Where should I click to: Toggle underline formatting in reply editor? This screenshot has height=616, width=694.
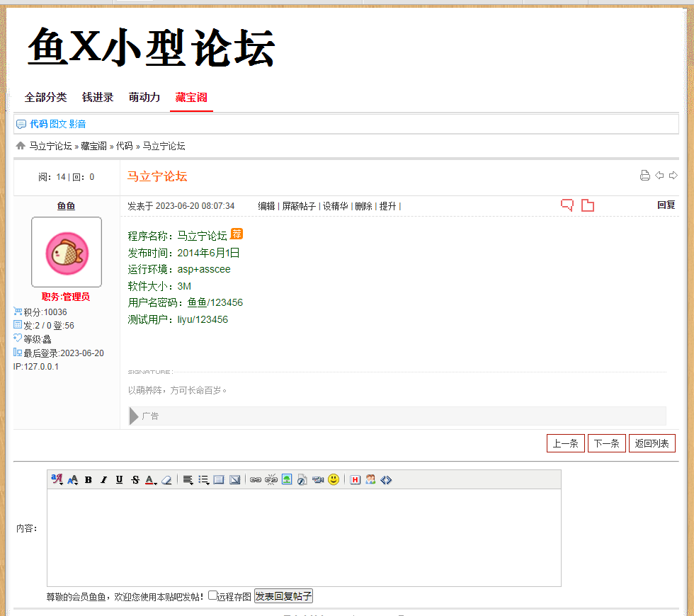(x=119, y=480)
